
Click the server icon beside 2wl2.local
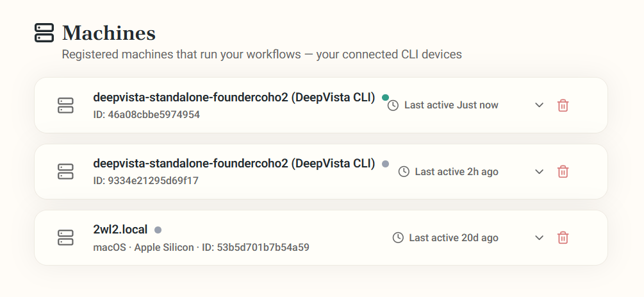(x=65, y=238)
